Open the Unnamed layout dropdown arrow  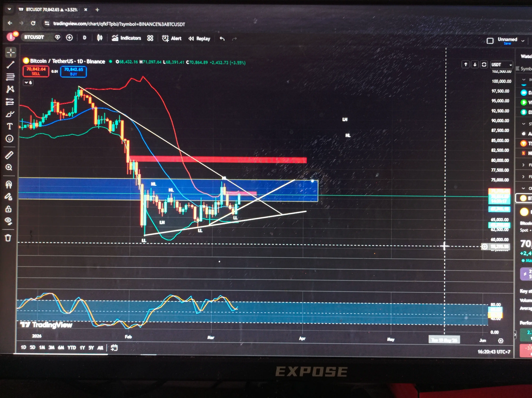pyautogui.click(x=523, y=41)
